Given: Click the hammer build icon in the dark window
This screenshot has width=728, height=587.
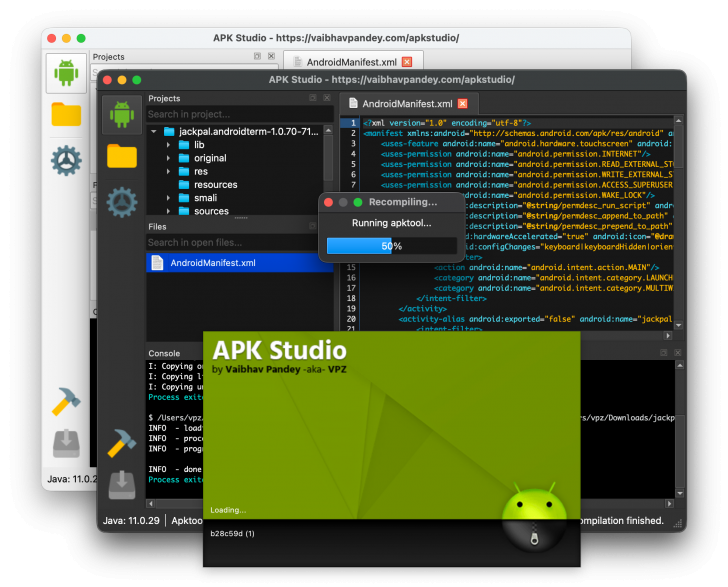Looking at the screenshot, I should [122, 443].
